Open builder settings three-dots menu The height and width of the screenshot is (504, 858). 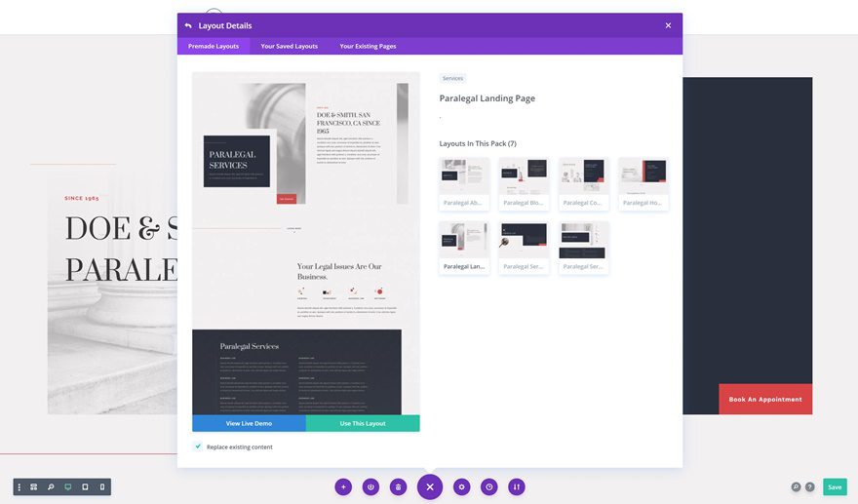coord(19,487)
